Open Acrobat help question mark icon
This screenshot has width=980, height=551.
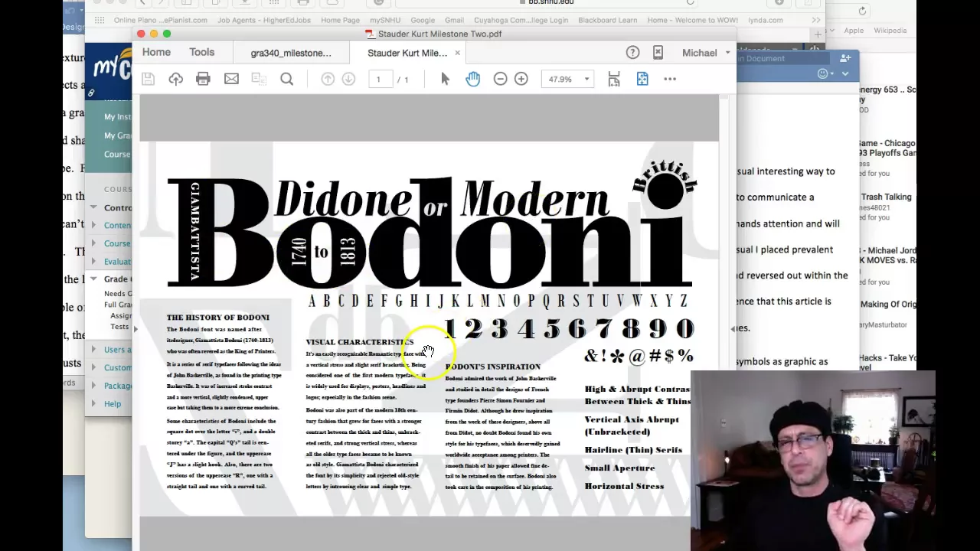click(x=632, y=52)
